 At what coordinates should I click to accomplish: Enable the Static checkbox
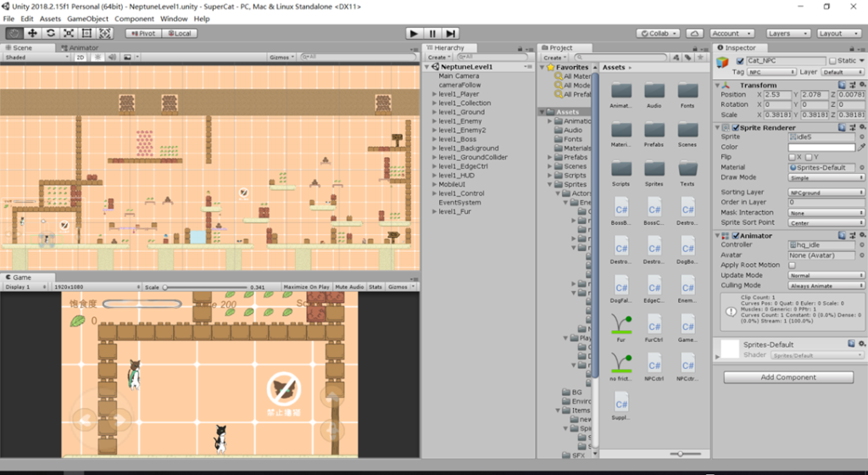[x=832, y=61]
